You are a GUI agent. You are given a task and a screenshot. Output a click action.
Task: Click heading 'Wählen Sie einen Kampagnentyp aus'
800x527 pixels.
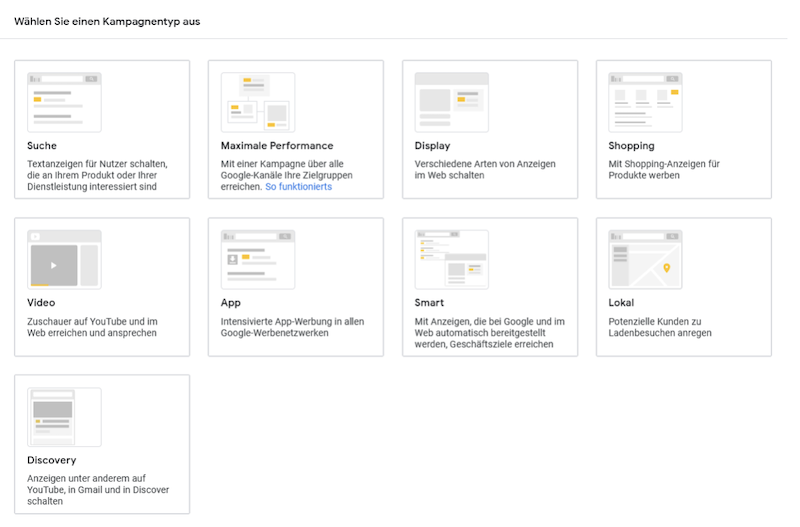(107, 21)
